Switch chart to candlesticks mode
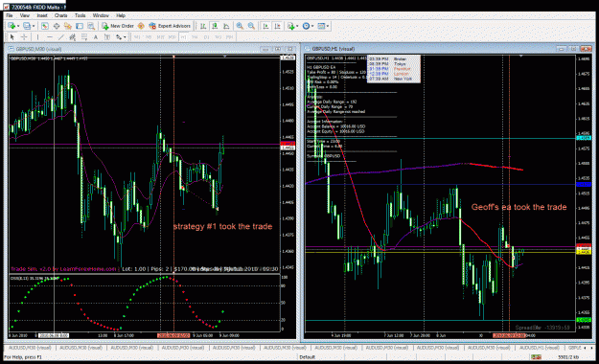599x364 pixels. click(215, 26)
